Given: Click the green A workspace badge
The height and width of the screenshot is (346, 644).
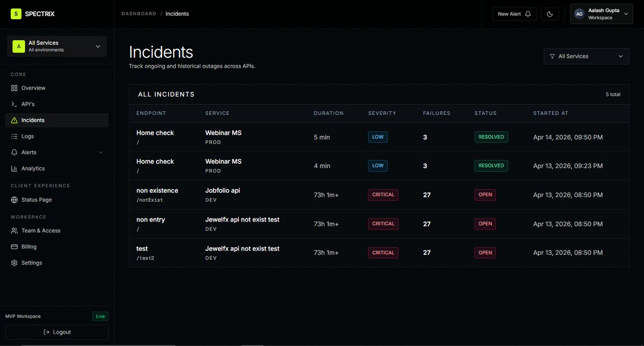Looking at the screenshot, I should coord(19,46).
